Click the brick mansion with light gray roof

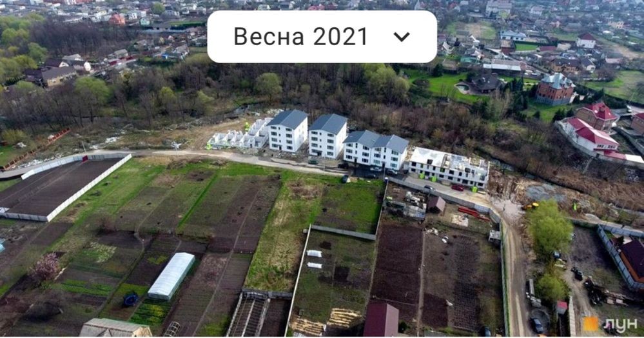pyautogui.click(x=555, y=89)
